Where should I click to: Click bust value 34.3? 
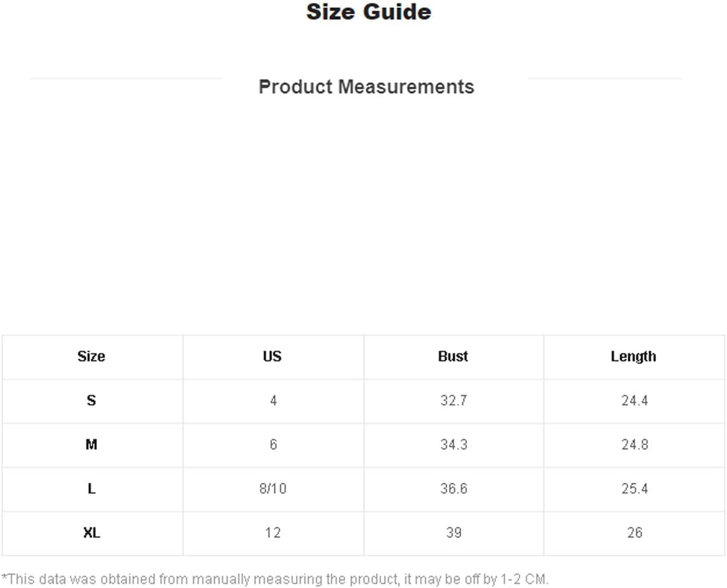point(454,444)
